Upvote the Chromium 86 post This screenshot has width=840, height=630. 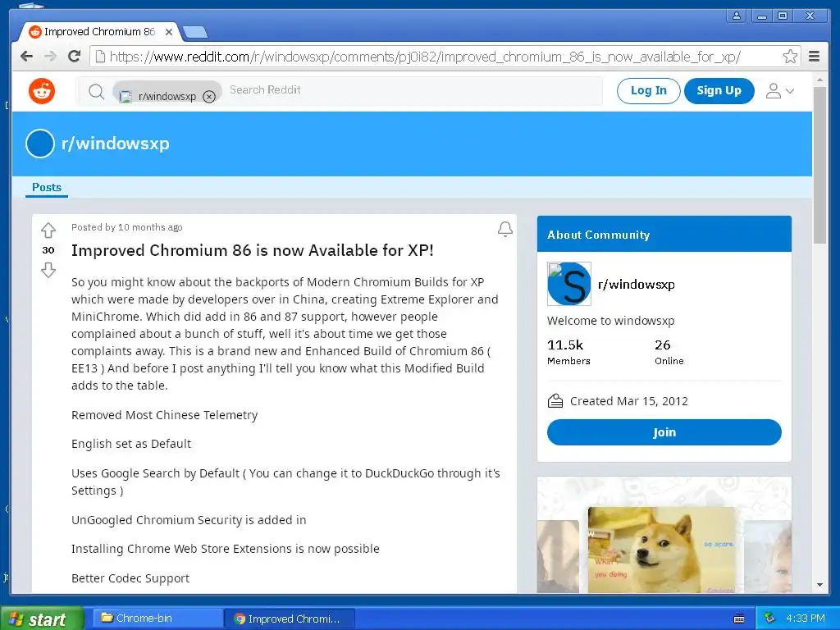(48, 231)
